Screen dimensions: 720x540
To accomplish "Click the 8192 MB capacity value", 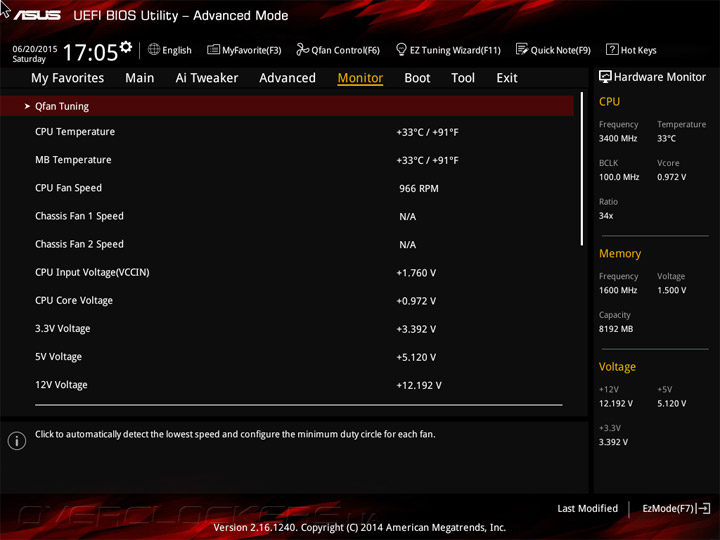I will pyautogui.click(x=616, y=329).
